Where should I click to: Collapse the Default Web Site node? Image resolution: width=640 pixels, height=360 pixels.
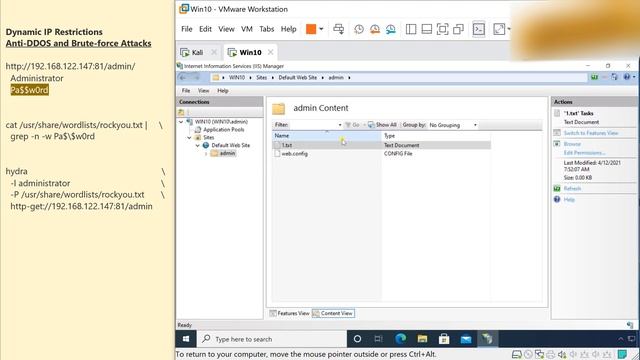[x=198, y=145]
